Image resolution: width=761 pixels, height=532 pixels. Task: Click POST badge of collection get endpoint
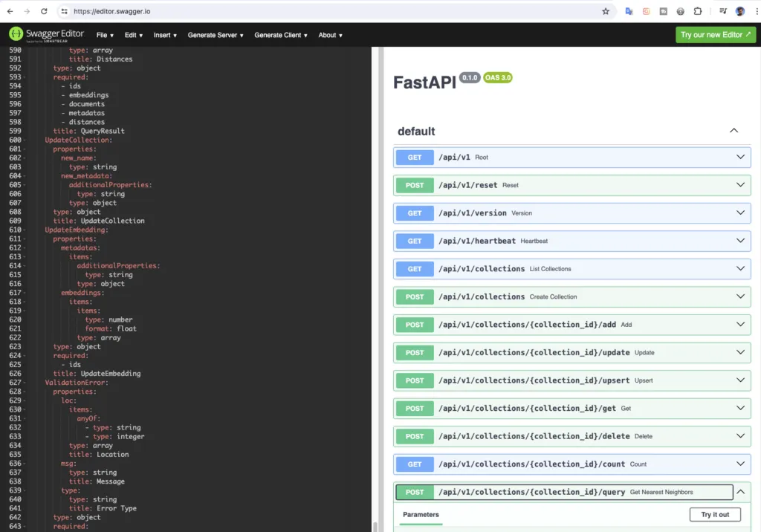(x=415, y=408)
